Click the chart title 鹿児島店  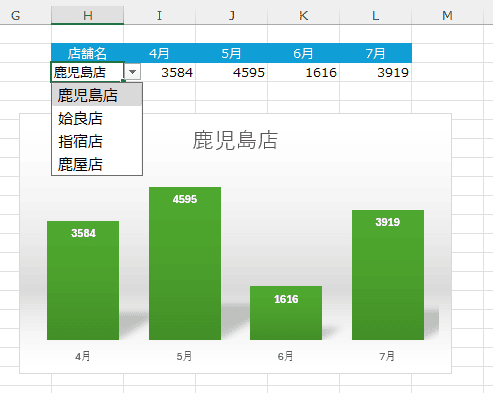(x=235, y=140)
